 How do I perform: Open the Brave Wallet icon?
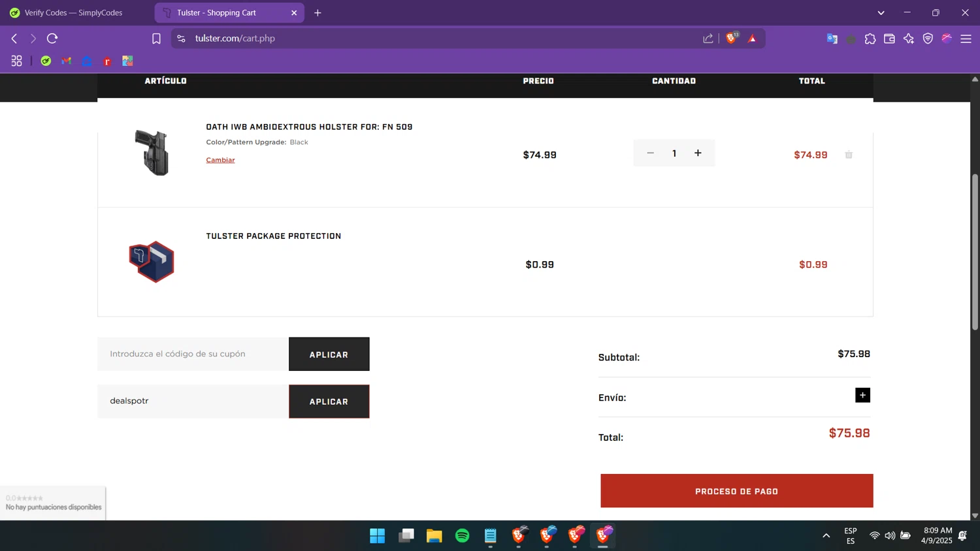(x=889, y=39)
